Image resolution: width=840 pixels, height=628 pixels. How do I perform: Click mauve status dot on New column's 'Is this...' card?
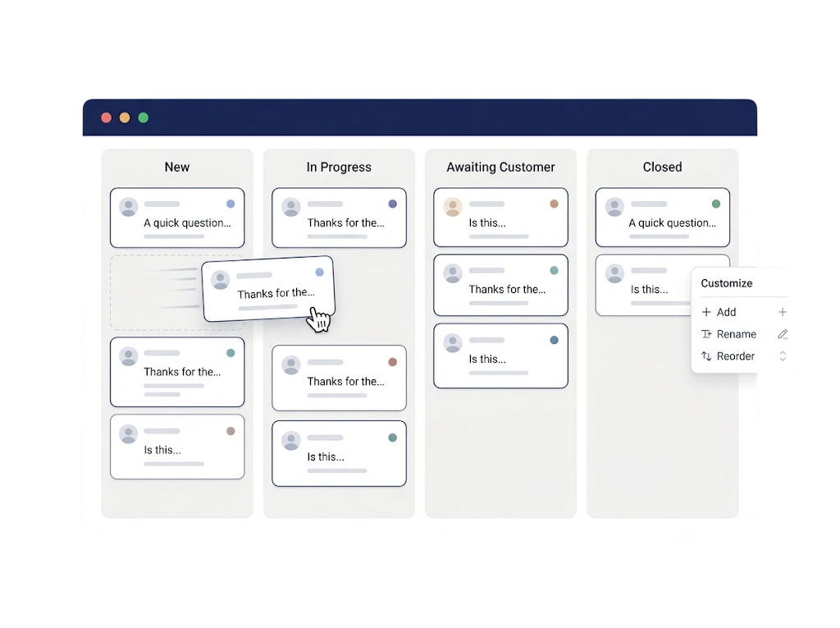pyautogui.click(x=231, y=431)
